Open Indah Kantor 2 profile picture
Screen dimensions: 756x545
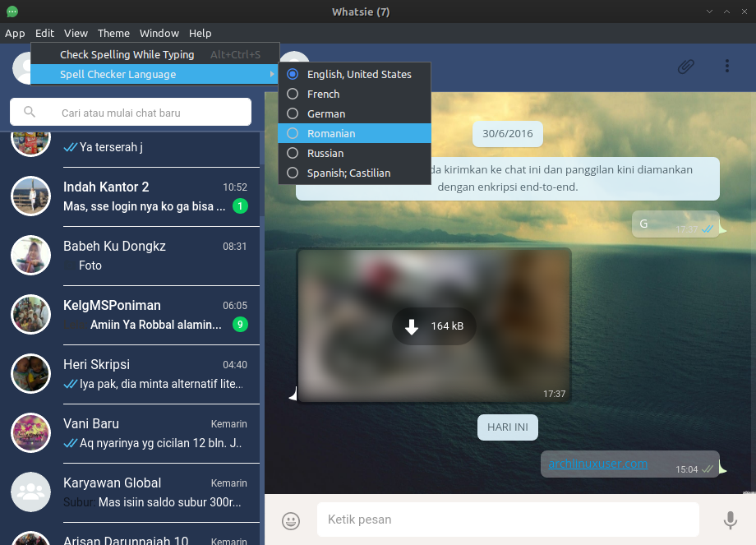[x=31, y=196]
